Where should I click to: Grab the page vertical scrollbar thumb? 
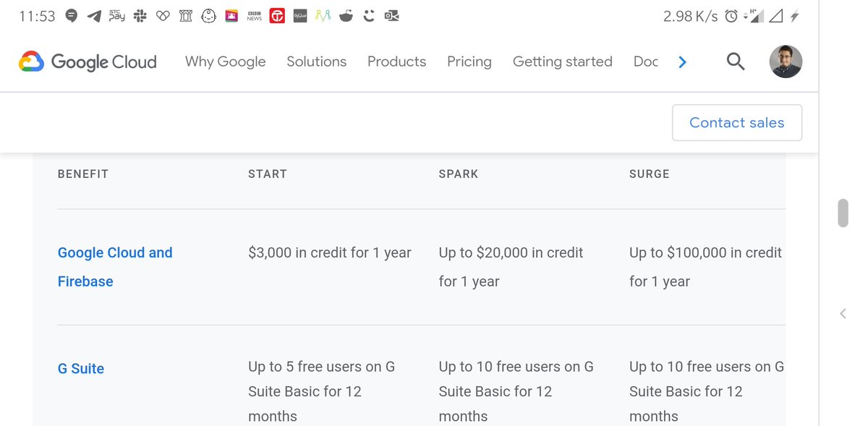pos(843,213)
